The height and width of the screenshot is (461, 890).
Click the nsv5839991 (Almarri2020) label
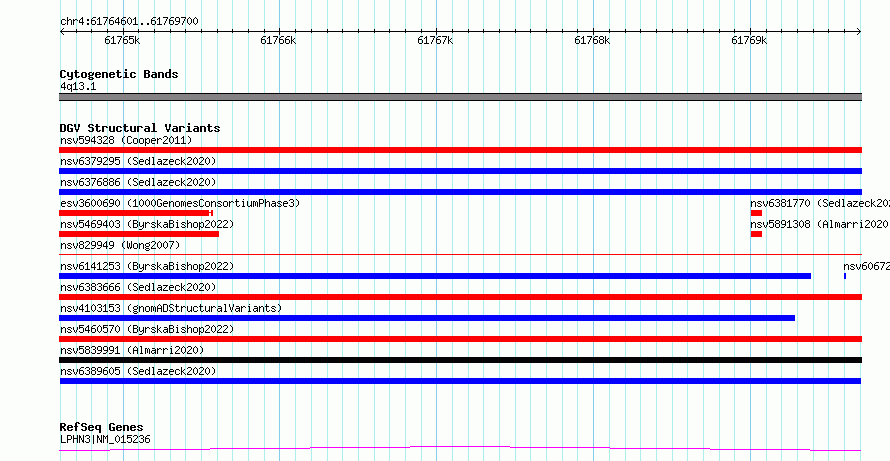[x=132, y=350]
